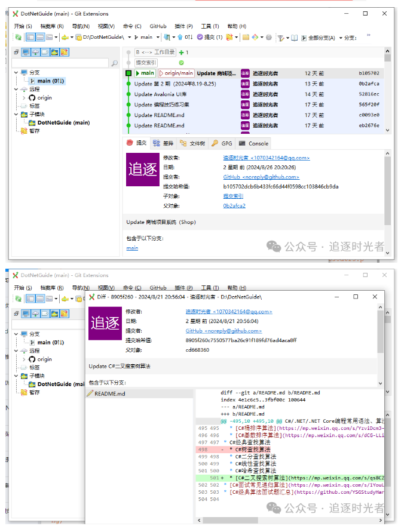Click the 提交索引 child link in commit details
Screen dimensions: 398x532
(233, 196)
